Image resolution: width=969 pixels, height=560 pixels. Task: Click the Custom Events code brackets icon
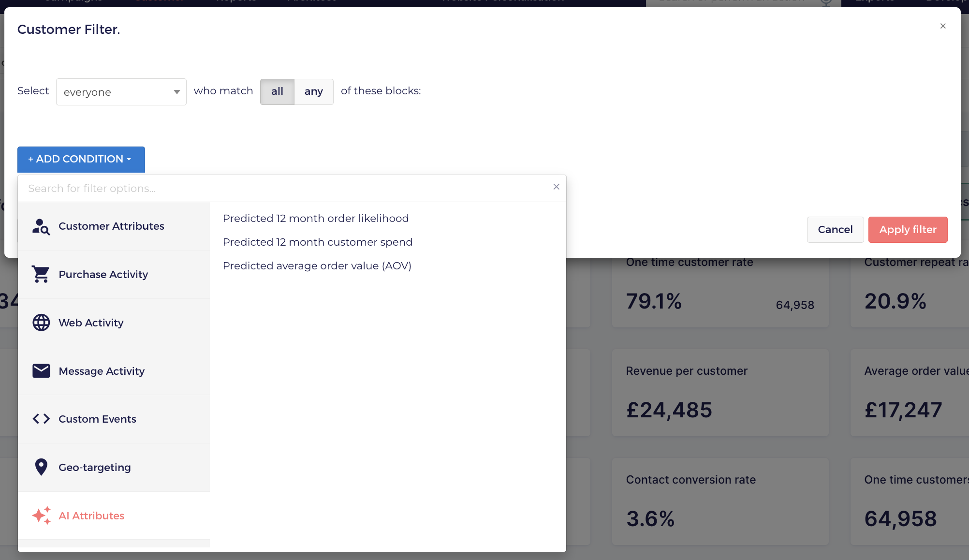pyautogui.click(x=41, y=419)
